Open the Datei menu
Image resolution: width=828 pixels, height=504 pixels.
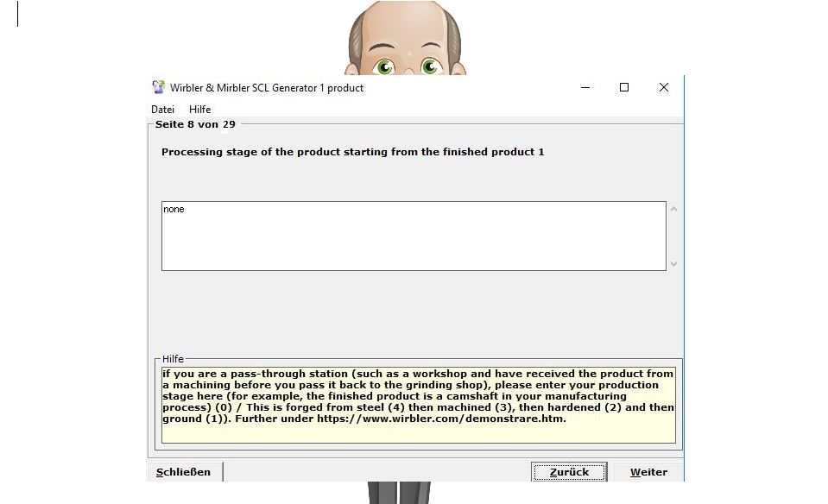[x=162, y=110]
